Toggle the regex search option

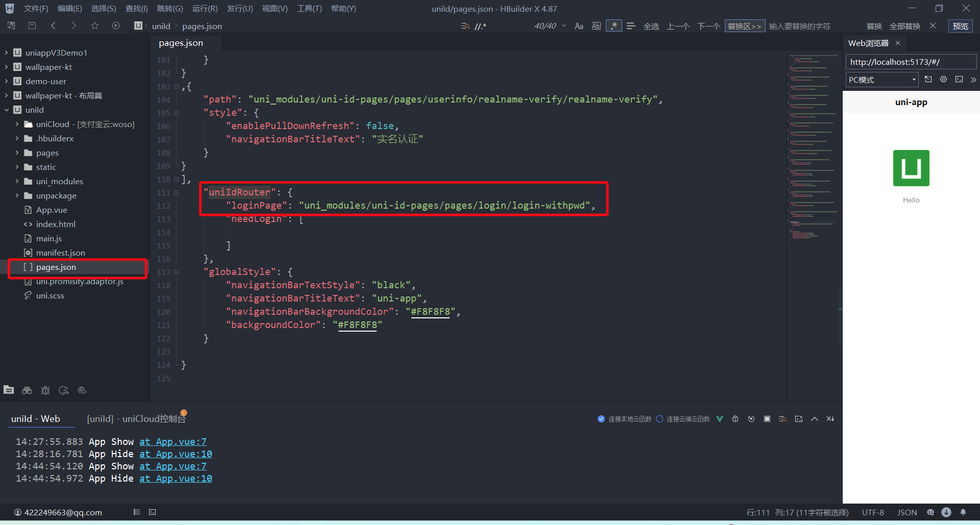pos(614,26)
